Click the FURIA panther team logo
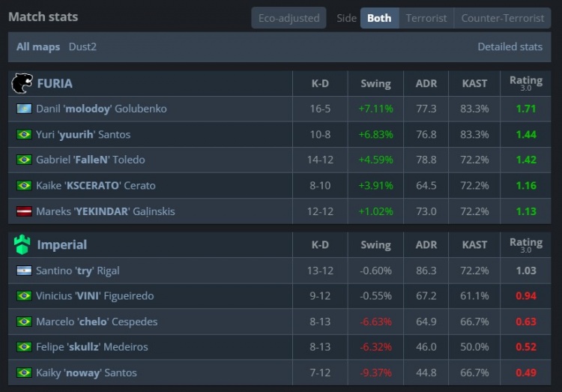This screenshot has width=562, height=392. [22, 83]
